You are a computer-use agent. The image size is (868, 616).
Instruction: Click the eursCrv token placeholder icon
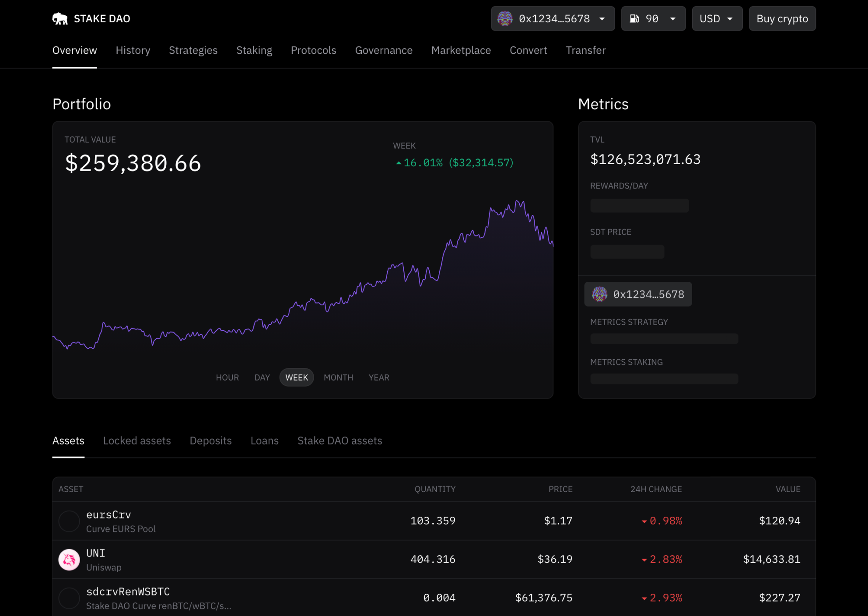(69, 521)
